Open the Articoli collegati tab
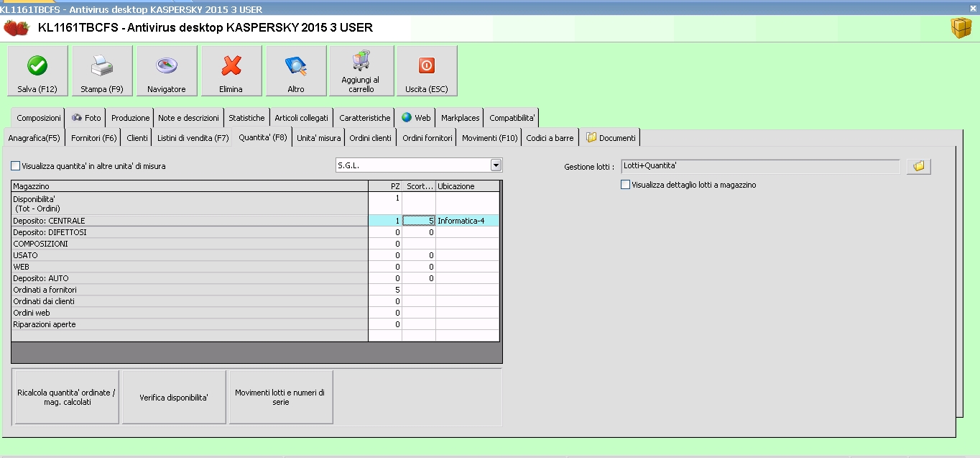Viewport: 980px width, 458px height. [x=302, y=118]
